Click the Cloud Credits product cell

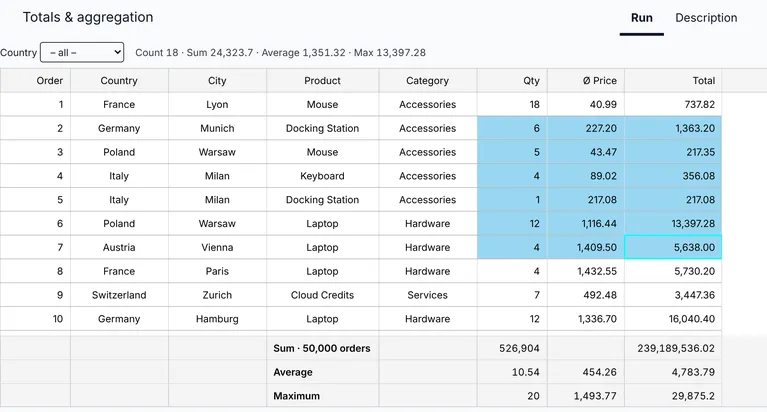click(323, 295)
